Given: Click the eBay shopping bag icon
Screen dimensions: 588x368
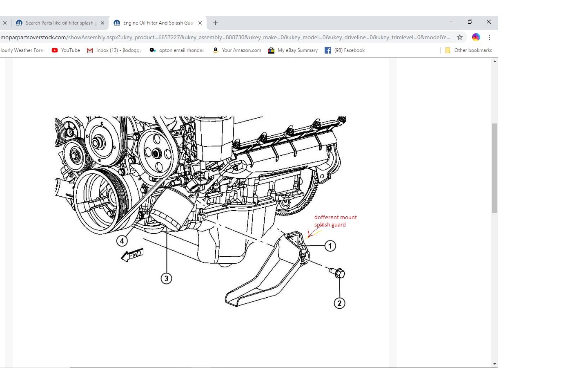Looking at the screenshot, I should (271, 50).
